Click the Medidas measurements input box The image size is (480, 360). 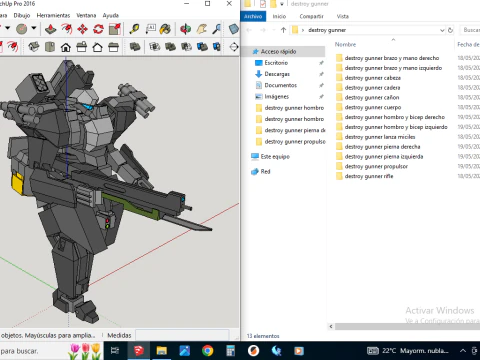(x=182, y=335)
